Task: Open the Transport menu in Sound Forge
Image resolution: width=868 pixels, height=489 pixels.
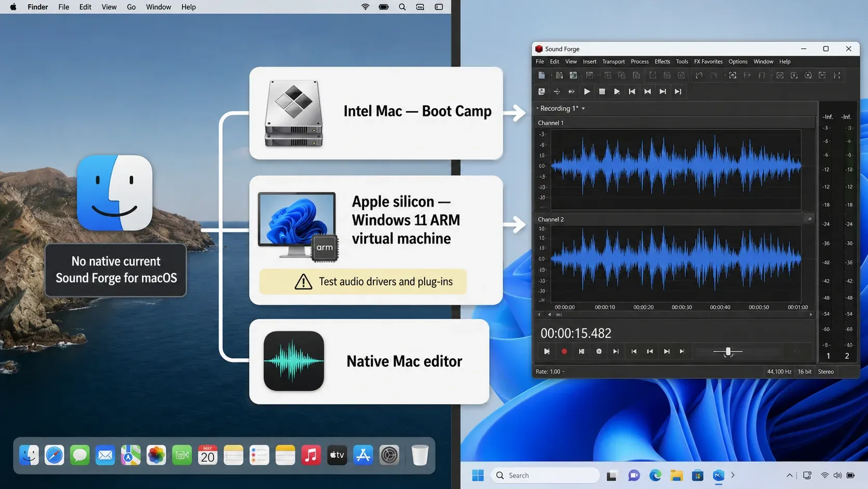Action: [x=613, y=61]
